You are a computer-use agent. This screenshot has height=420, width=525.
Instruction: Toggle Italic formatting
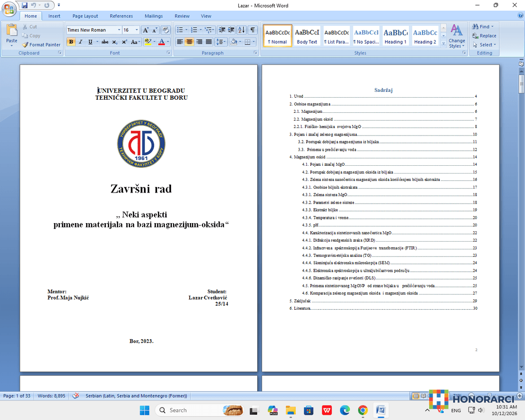click(80, 42)
